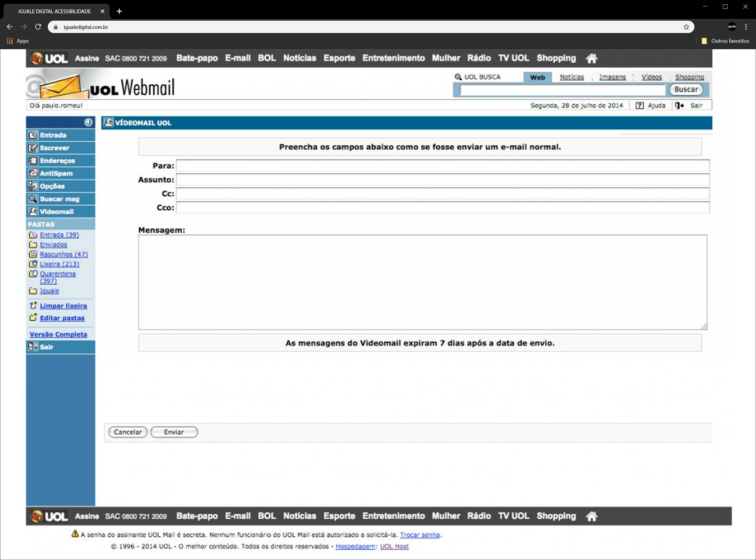Click Assine in the footer bar
The image size is (756, 560).
(87, 516)
